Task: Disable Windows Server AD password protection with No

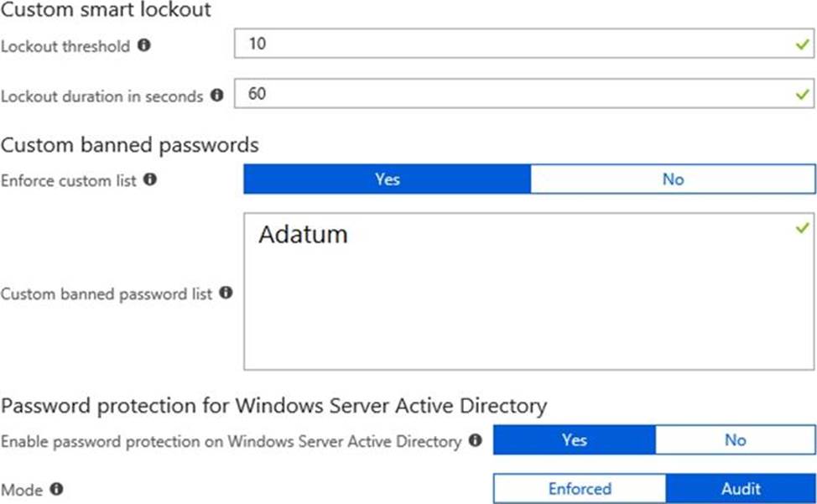Action: coord(735,440)
